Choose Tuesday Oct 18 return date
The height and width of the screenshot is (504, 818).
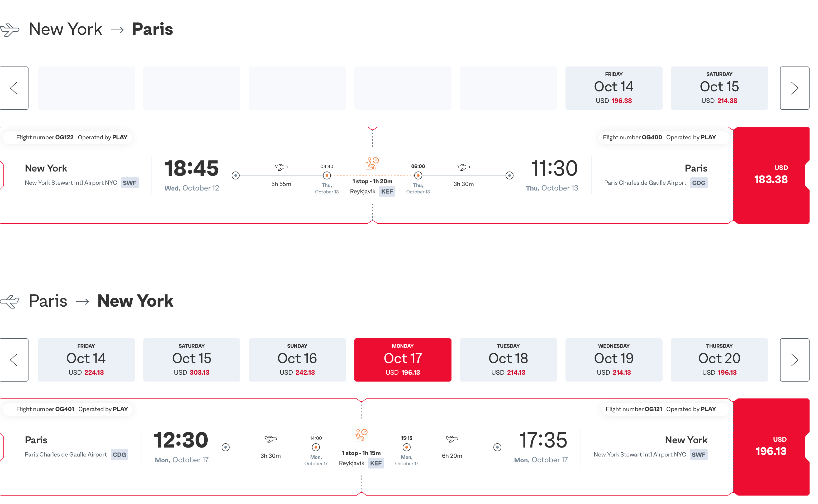point(508,360)
